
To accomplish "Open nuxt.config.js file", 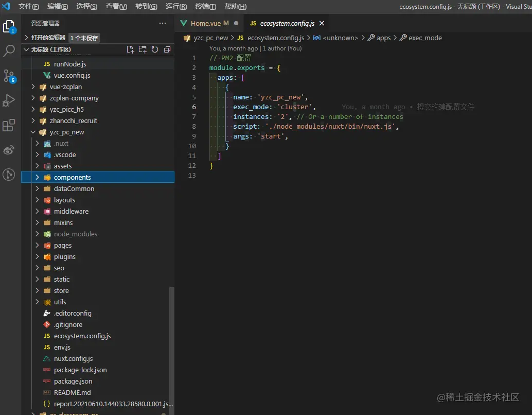I will pyautogui.click(x=73, y=358).
